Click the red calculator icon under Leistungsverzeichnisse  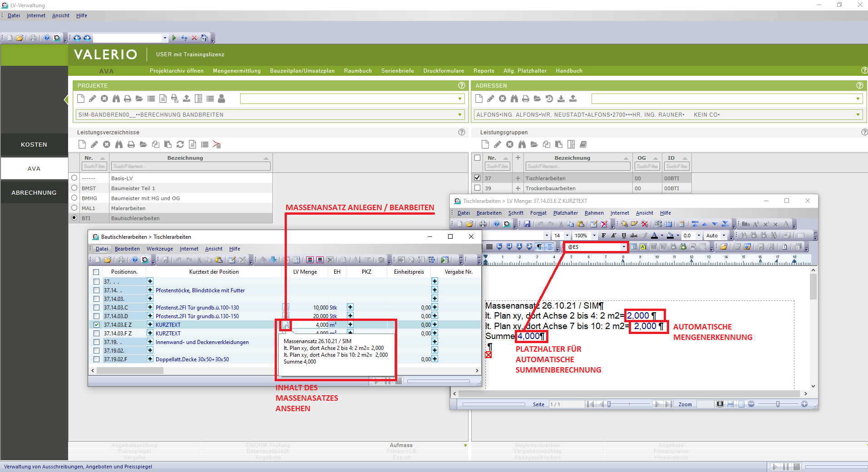[x=217, y=144]
